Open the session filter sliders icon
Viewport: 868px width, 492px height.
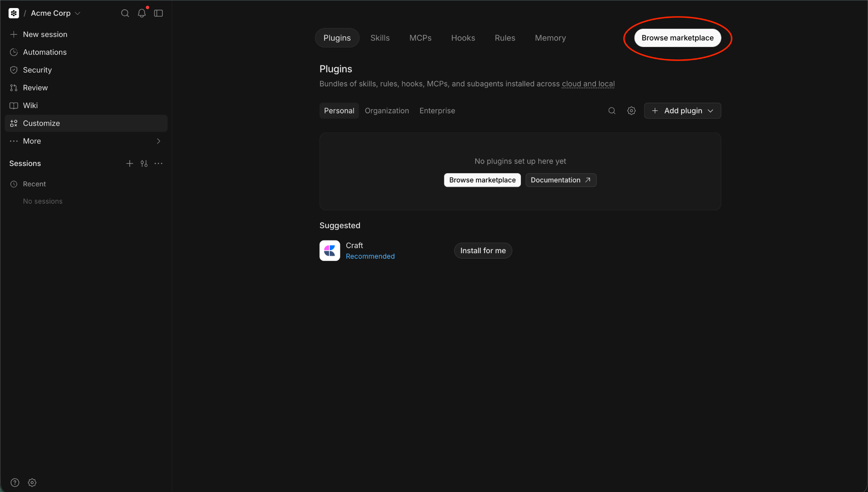pos(144,163)
